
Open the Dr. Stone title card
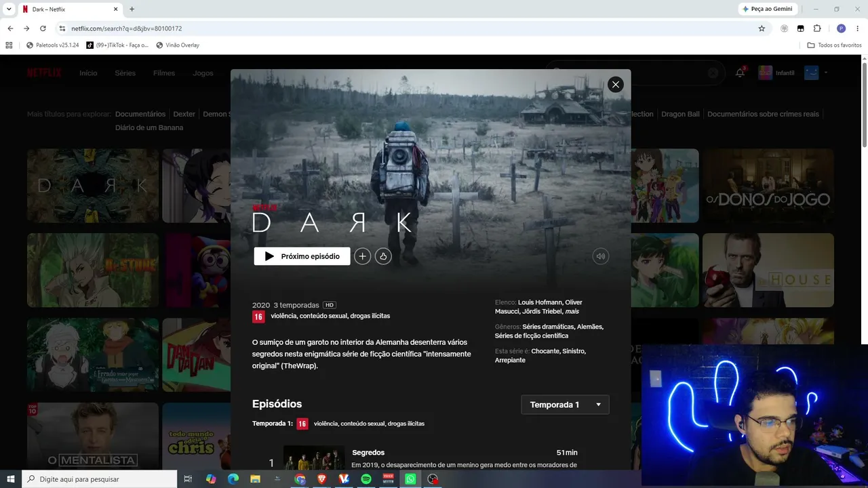(93, 270)
